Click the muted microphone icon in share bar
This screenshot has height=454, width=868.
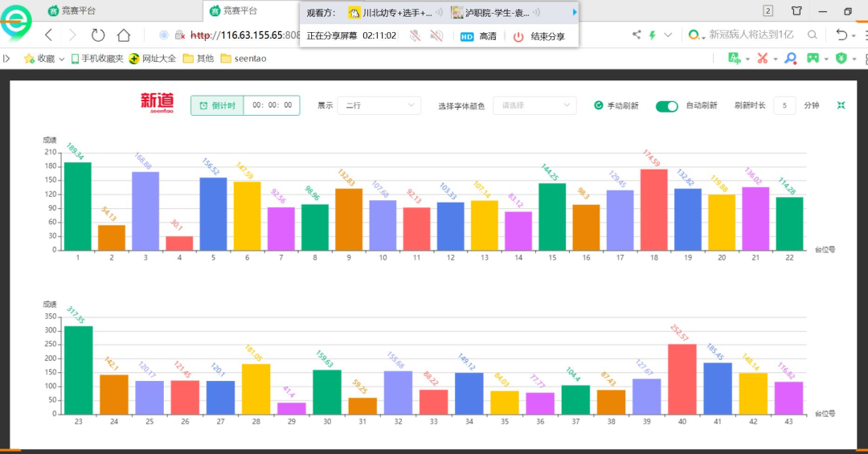click(415, 36)
